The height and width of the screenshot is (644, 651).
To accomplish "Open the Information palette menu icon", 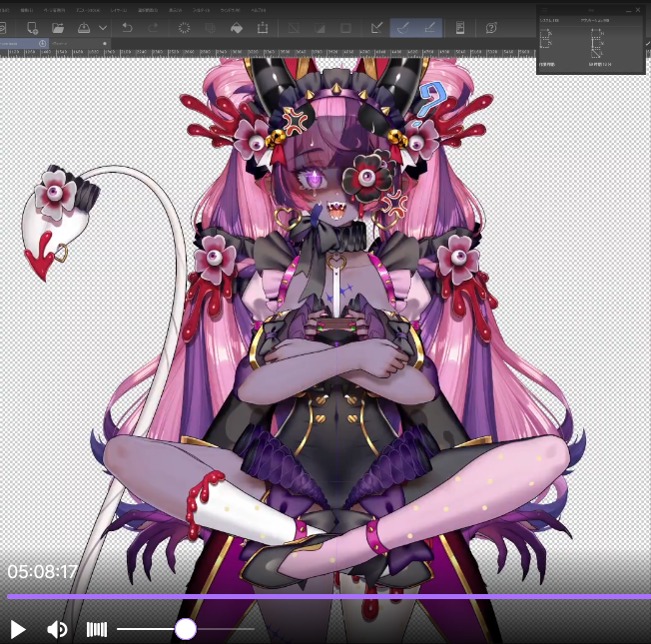I will click(544, 10).
